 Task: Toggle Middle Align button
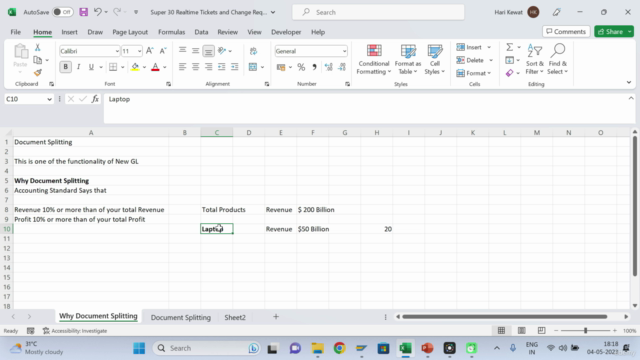[196, 51]
